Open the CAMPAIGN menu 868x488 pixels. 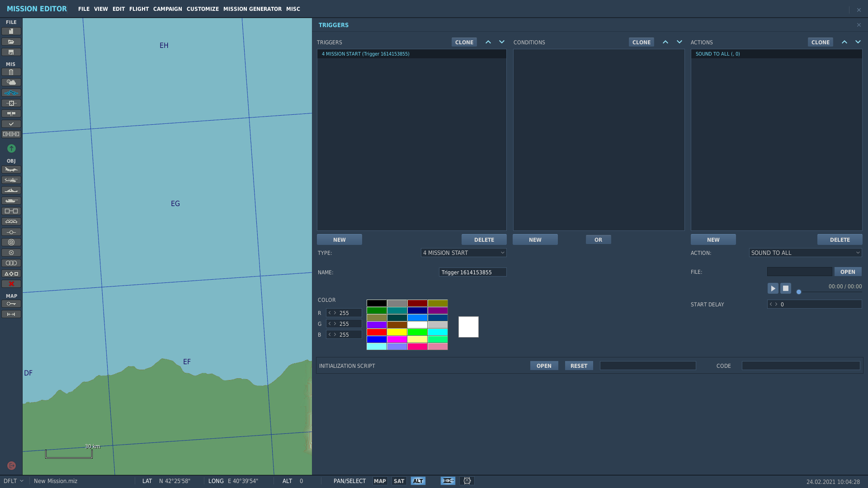pyautogui.click(x=167, y=9)
